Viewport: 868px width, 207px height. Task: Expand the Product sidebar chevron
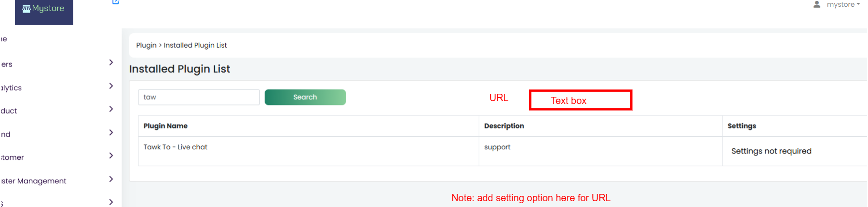click(111, 109)
